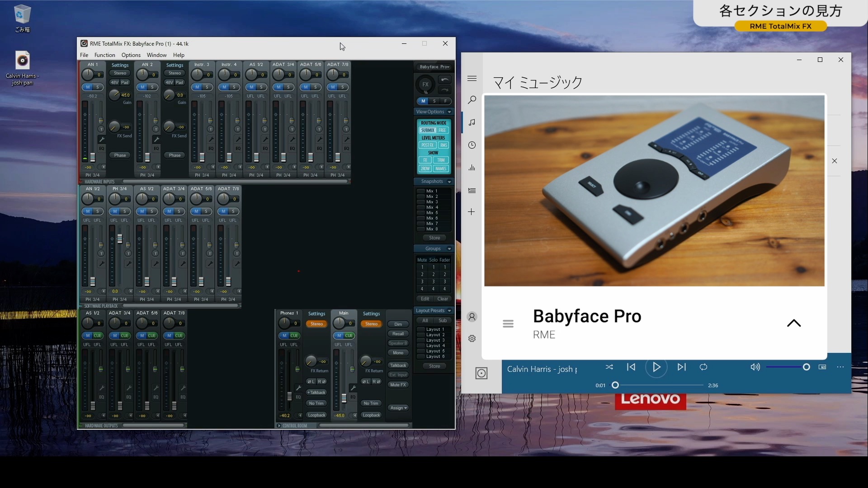This screenshot has height=488, width=868.
Task: Open the Options menu in TotalMix
Action: [x=131, y=55]
